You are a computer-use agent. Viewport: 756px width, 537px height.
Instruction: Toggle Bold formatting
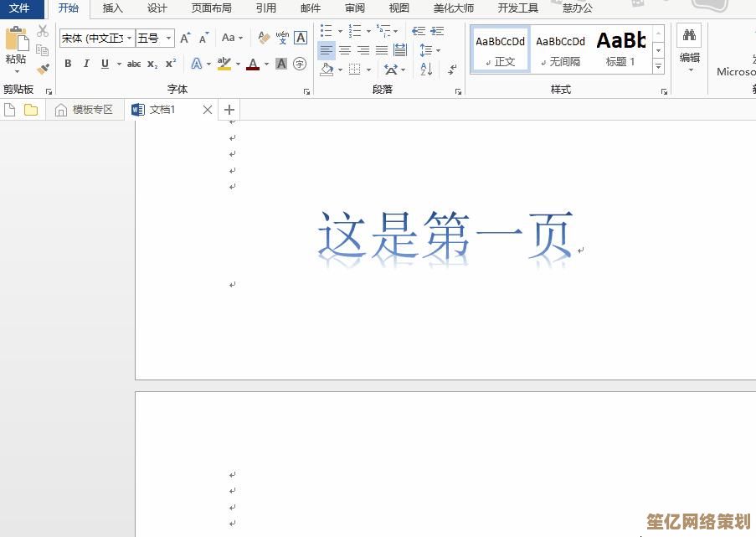[68, 64]
